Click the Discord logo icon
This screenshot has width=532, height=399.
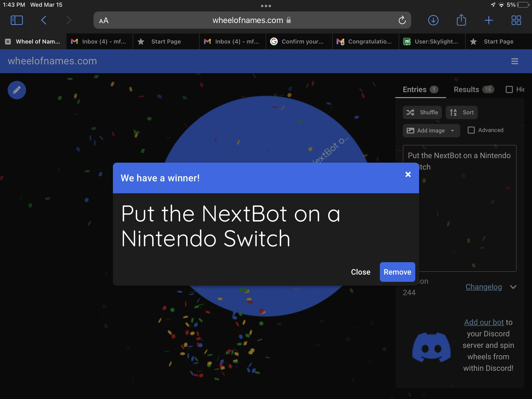pyautogui.click(x=431, y=347)
